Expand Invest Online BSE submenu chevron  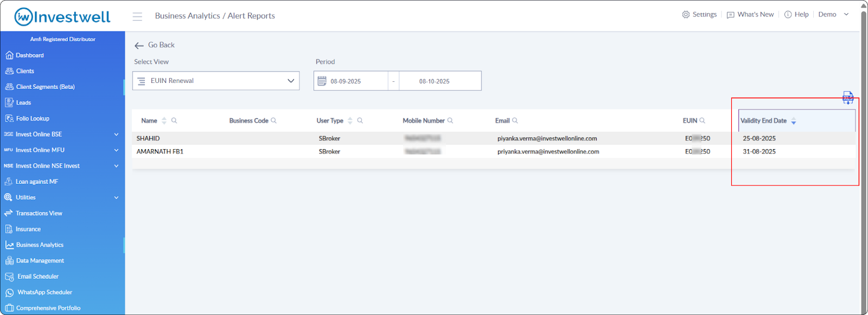[x=116, y=134]
